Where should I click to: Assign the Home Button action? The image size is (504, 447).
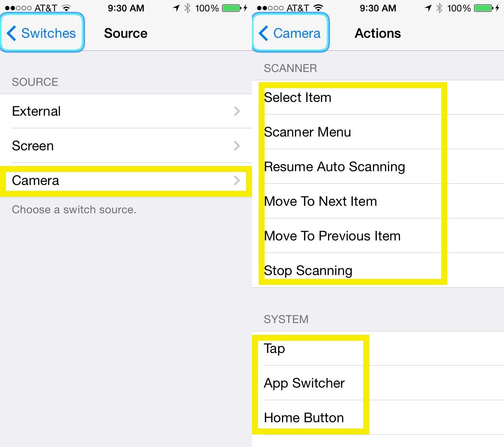click(x=304, y=418)
